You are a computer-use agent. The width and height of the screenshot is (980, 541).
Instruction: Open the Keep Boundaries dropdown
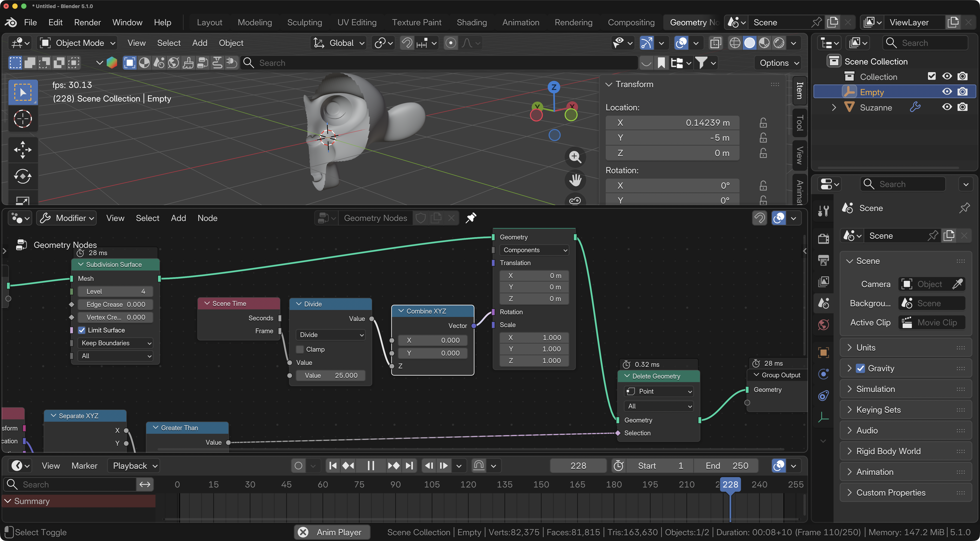(115, 343)
